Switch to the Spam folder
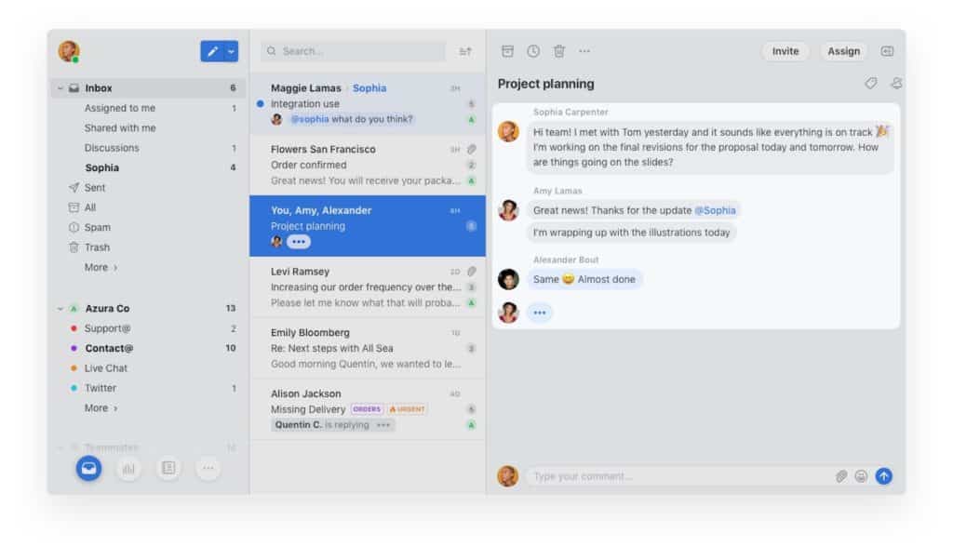The width and height of the screenshot is (953, 560). coord(96,227)
